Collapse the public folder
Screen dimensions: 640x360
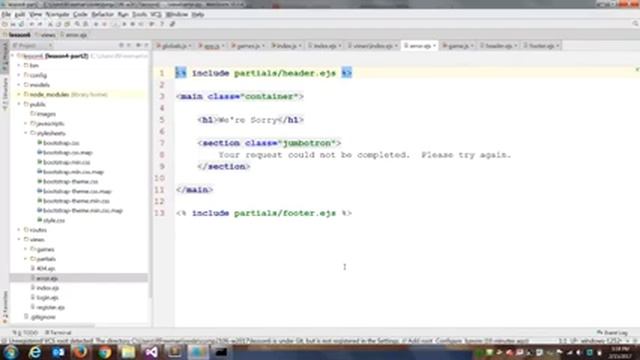tap(19, 104)
